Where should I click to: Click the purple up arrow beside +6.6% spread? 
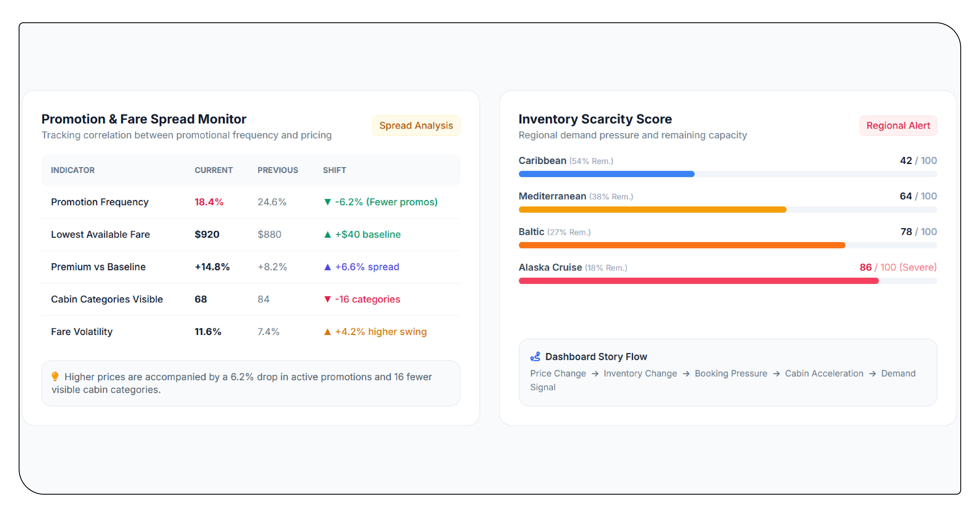pos(327,267)
